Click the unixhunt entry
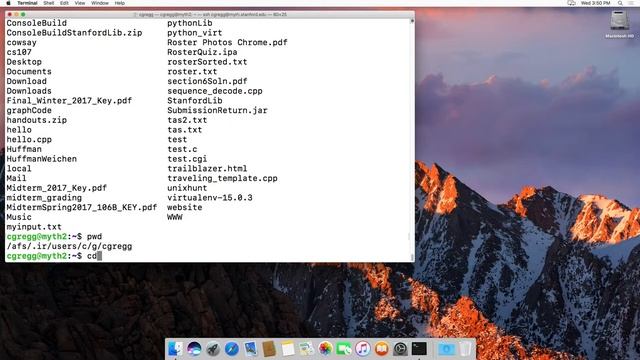Screen dimensions: 640x360 coord(187,188)
